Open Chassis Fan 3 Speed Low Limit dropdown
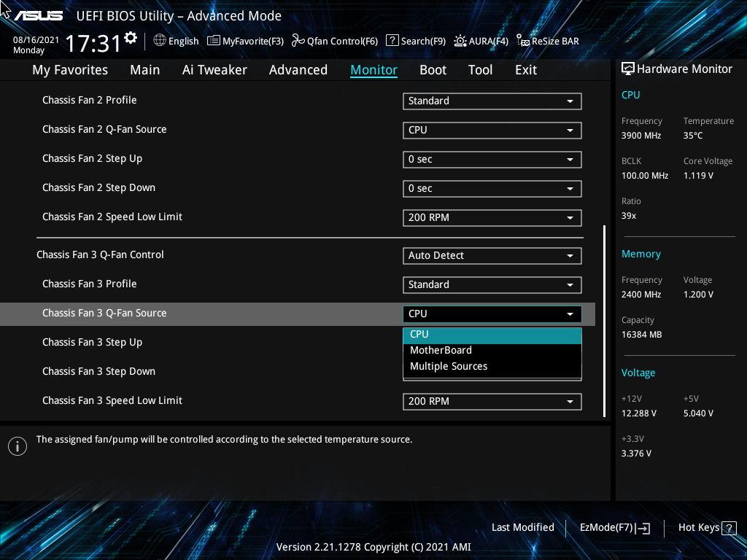This screenshot has height=560, width=747. pyautogui.click(x=492, y=402)
